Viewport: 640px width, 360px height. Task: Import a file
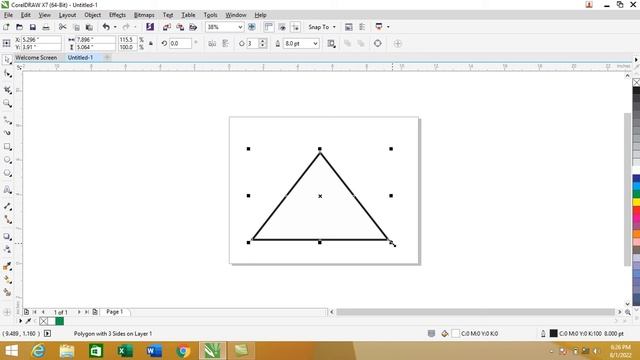[x=167, y=27]
